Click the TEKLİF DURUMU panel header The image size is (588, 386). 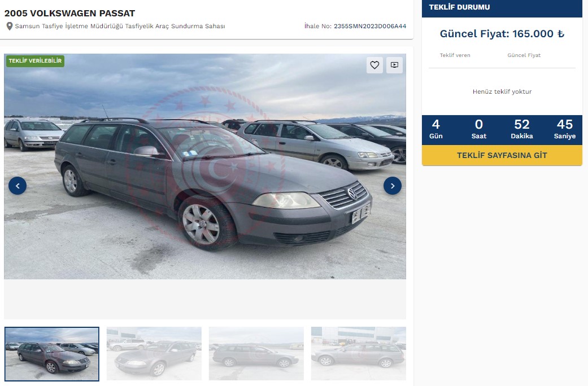pos(502,7)
